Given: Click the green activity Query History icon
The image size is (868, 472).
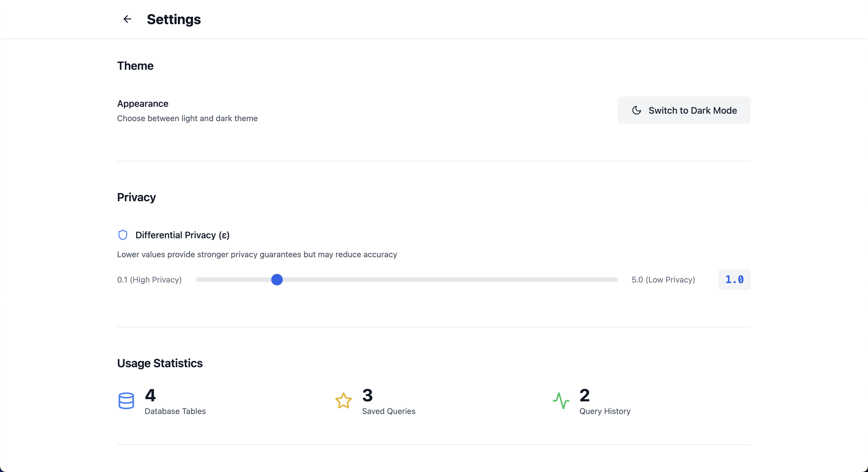Looking at the screenshot, I should (561, 401).
